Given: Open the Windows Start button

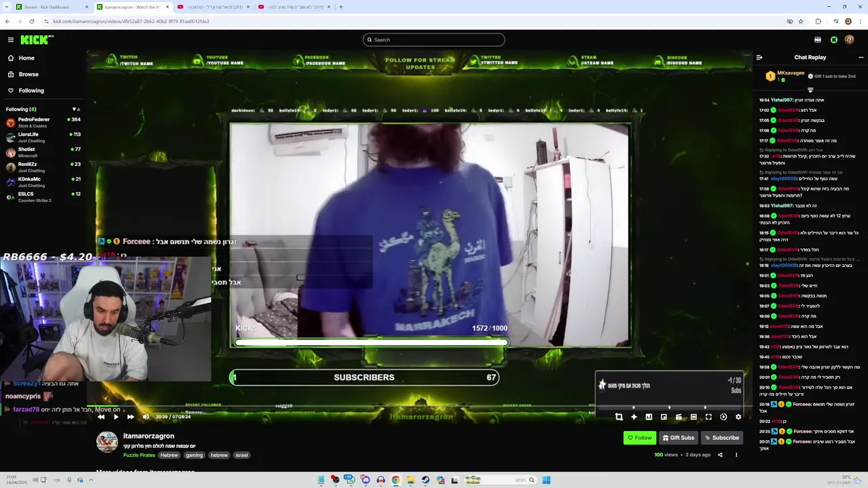Looking at the screenshot, I should tap(546, 480).
